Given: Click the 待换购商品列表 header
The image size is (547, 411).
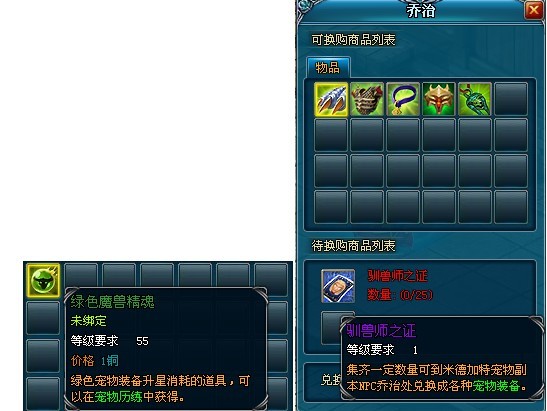Looking at the screenshot, I should click(353, 246).
